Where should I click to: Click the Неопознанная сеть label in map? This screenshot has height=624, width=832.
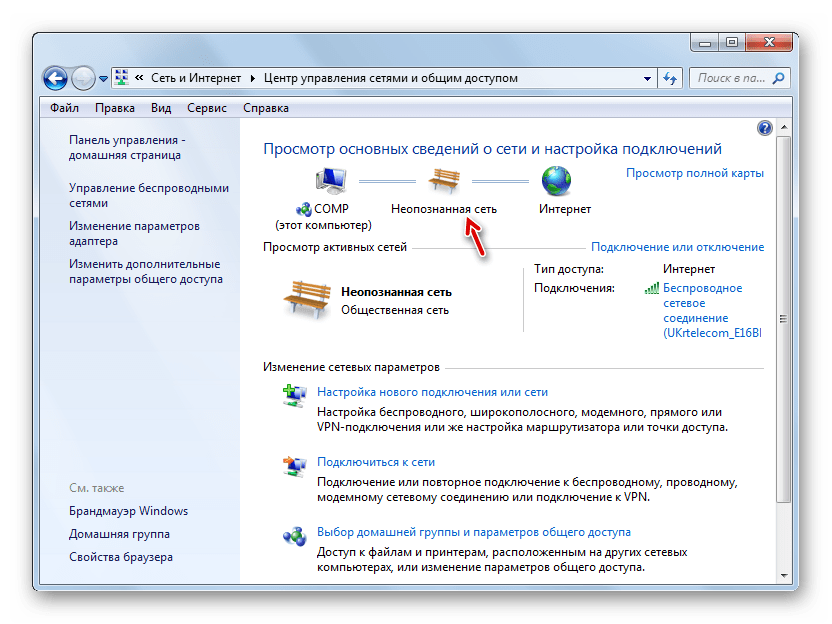tap(444, 209)
